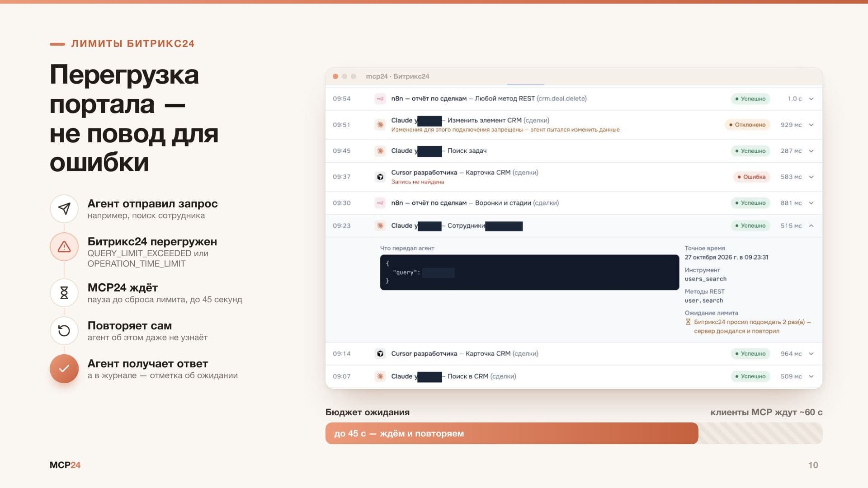Click the paper-plane icon beside "Агент отправил запрос"
868x488 pixels.
coord(64,209)
